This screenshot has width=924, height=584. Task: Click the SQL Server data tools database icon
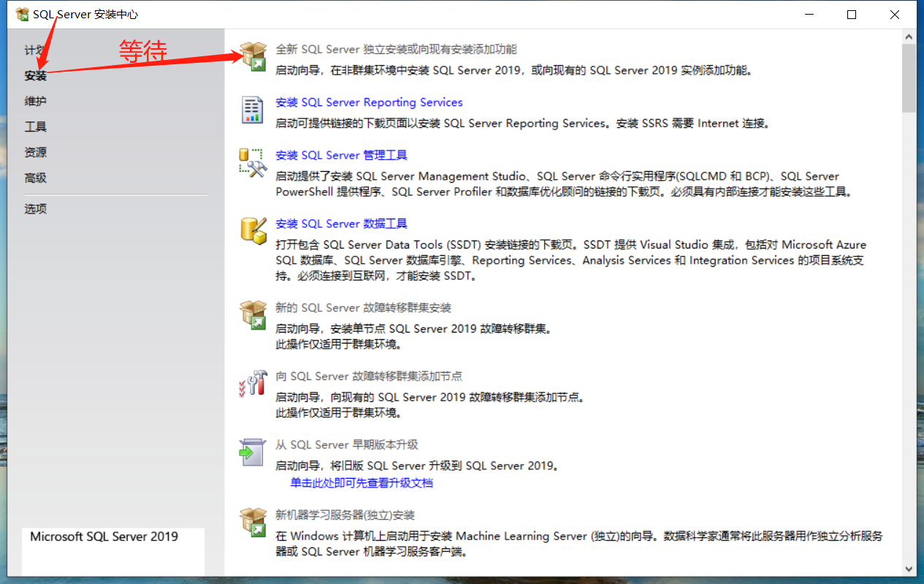point(253,230)
